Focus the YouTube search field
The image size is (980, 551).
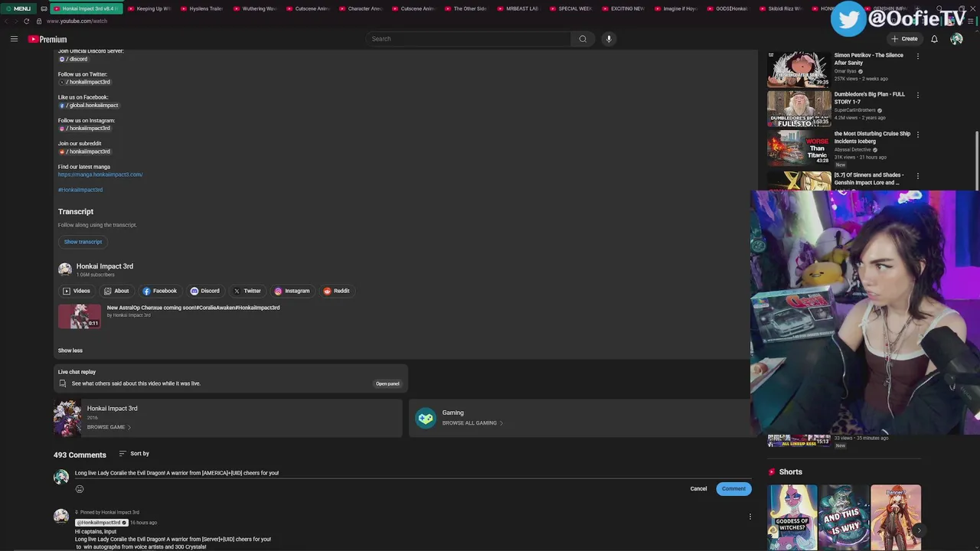[468, 39]
